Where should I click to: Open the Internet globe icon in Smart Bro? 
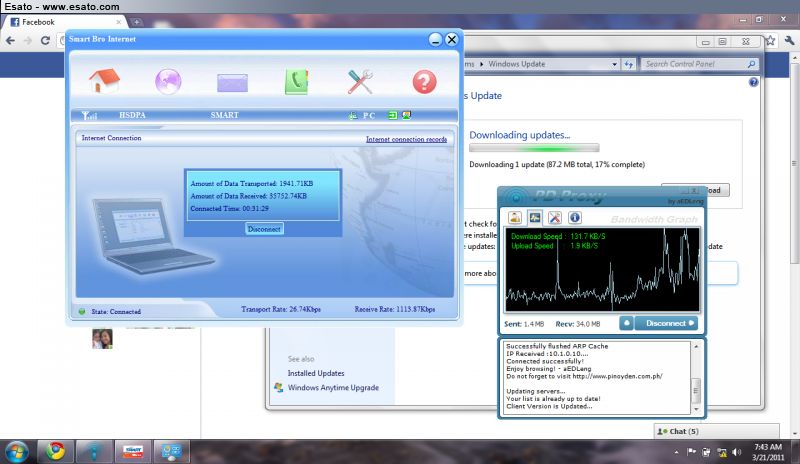[168, 81]
